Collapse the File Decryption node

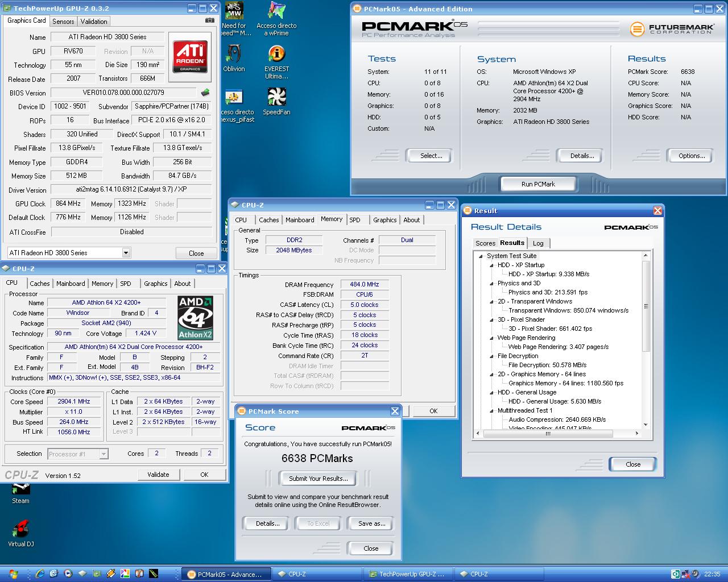[x=492, y=356]
